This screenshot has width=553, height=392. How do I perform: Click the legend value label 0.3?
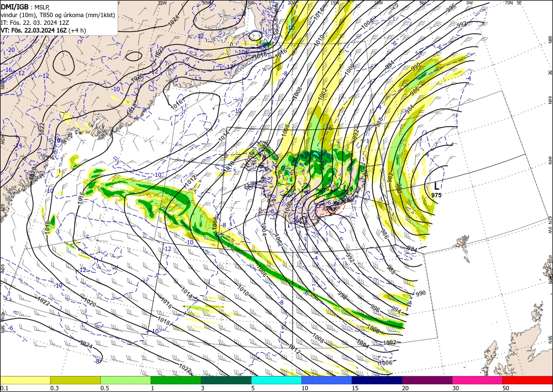(54, 388)
